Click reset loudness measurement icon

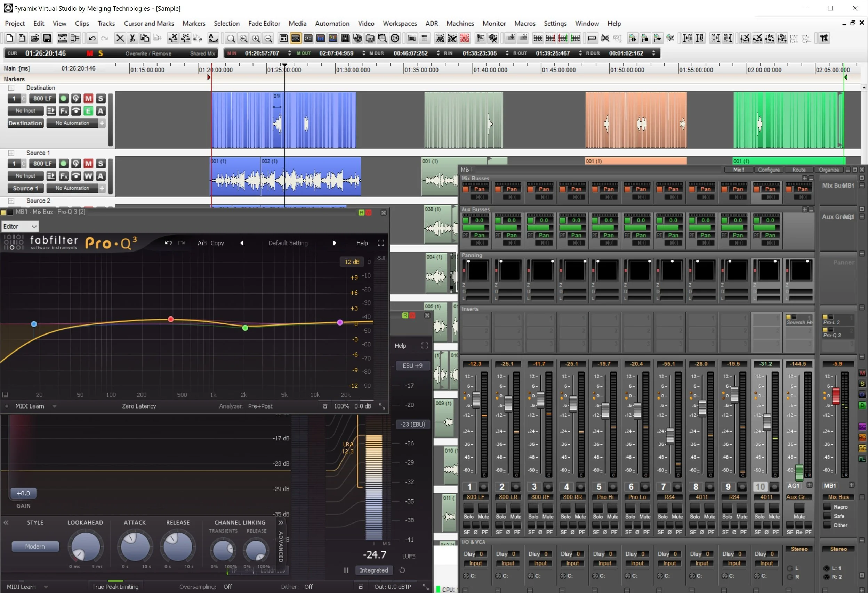coord(402,570)
